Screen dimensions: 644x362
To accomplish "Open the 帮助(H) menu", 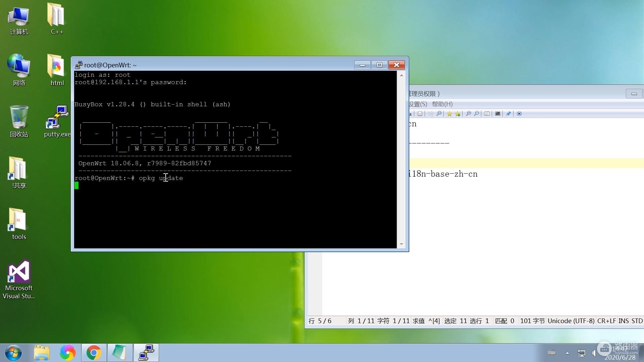I will click(x=442, y=104).
